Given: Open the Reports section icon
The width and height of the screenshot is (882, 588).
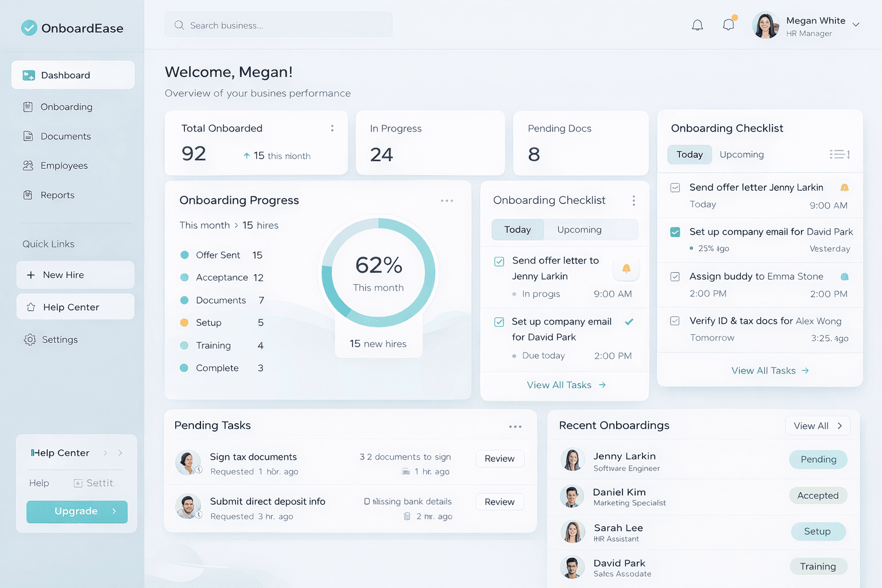Looking at the screenshot, I should (29, 195).
